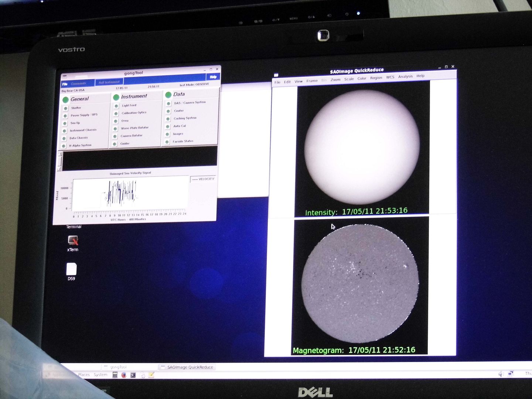This screenshot has height=399, width=532.
Task: Open gongTool File menu
Action: tap(65, 84)
